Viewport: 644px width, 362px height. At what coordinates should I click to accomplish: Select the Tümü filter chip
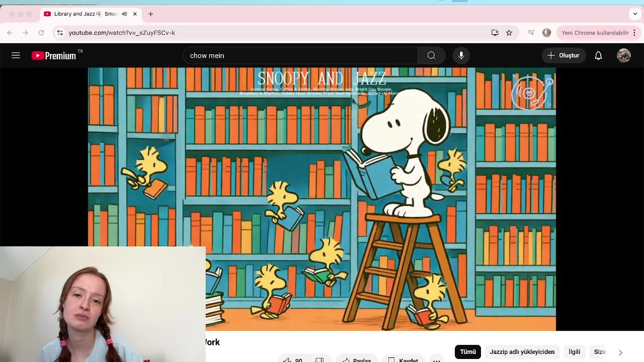[x=468, y=352]
